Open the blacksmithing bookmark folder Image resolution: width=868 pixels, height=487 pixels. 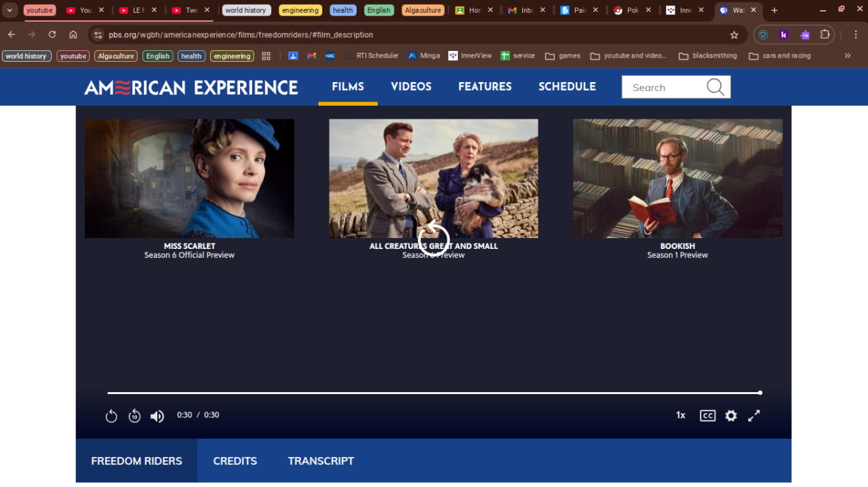[708, 56]
